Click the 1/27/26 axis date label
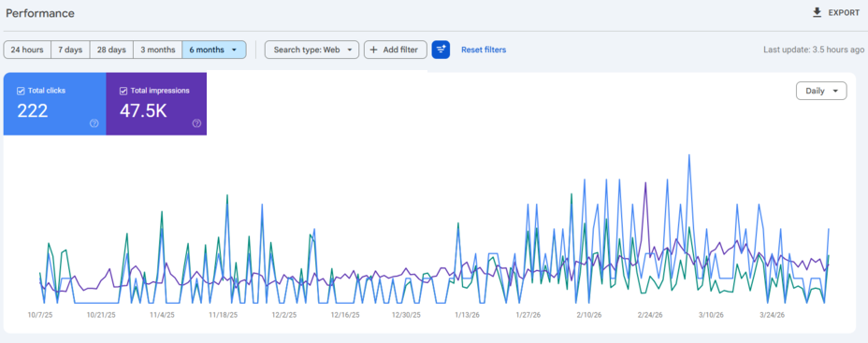 coord(528,315)
